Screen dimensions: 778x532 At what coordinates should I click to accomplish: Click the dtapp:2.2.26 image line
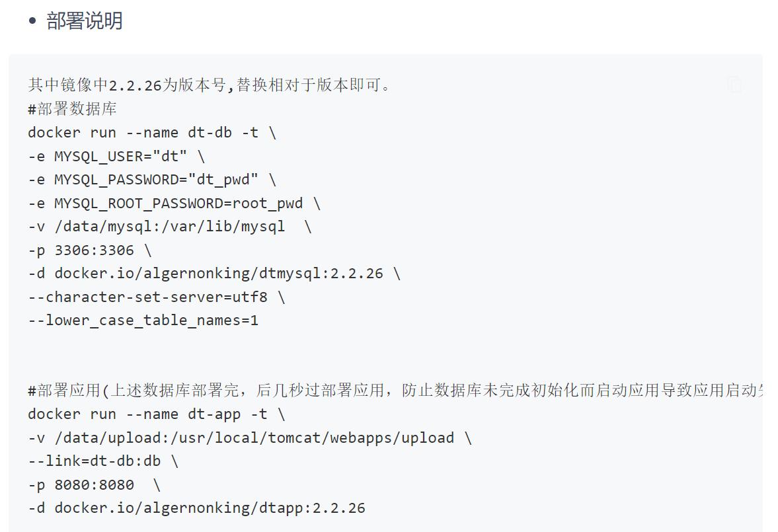(196, 508)
